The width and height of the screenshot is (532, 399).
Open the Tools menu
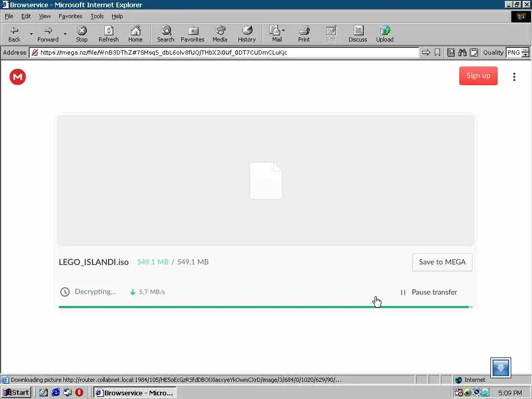click(x=97, y=16)
